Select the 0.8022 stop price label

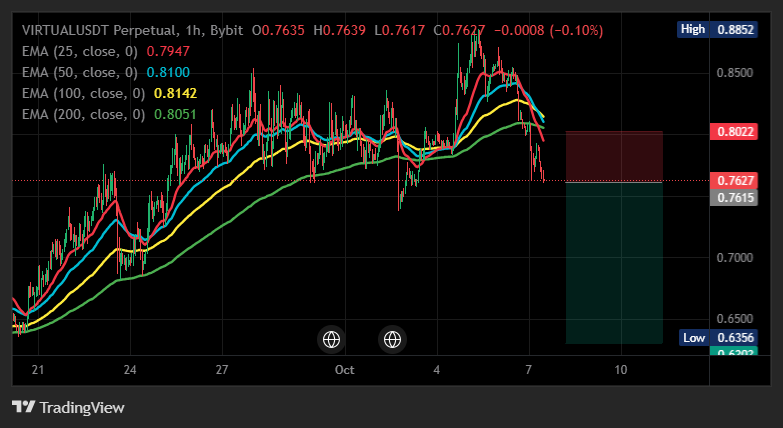[x=734, y=132]
